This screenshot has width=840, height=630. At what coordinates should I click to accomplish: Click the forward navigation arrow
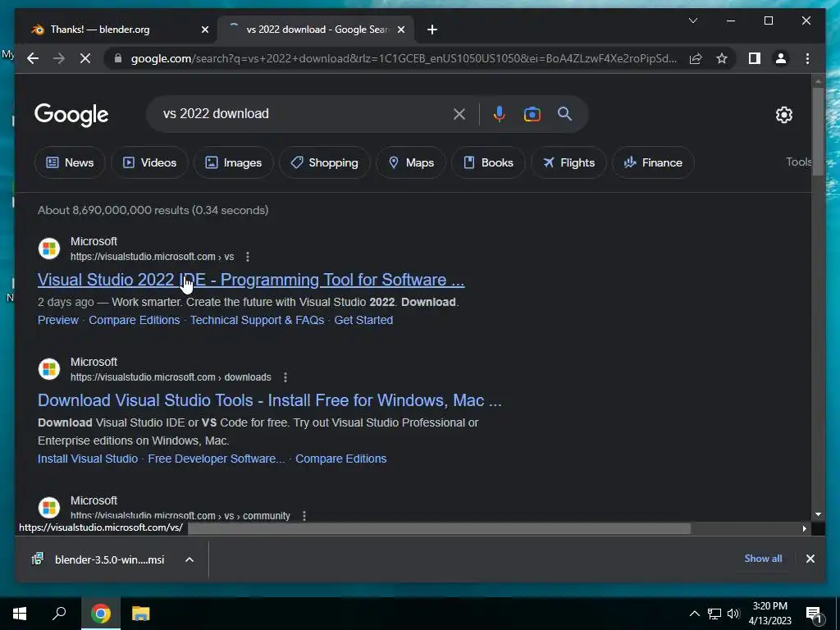click(x=59, y=58)
